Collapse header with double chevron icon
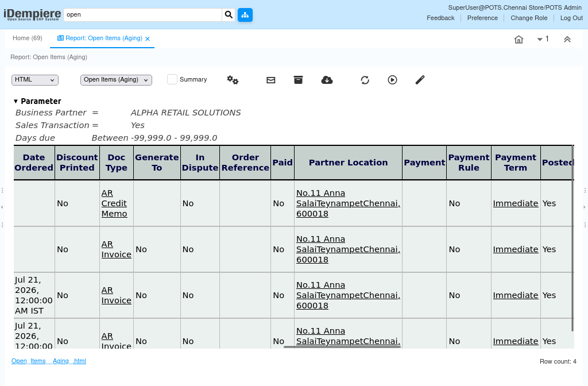588x386 pixels. point(567,40)
